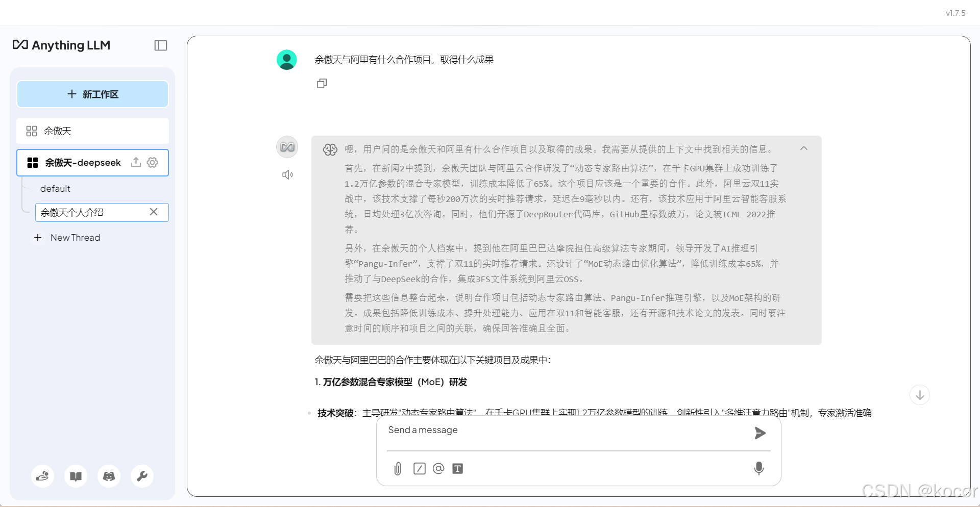Viewport: 980px width, 507px height.
Task: Click the brain thought icon
Action: 330,149
